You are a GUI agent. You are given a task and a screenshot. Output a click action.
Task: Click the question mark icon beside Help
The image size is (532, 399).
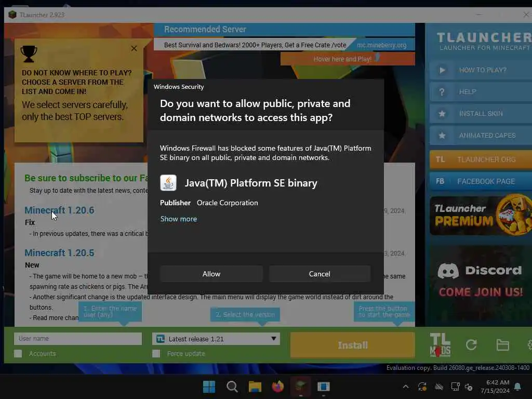(442, 92)
